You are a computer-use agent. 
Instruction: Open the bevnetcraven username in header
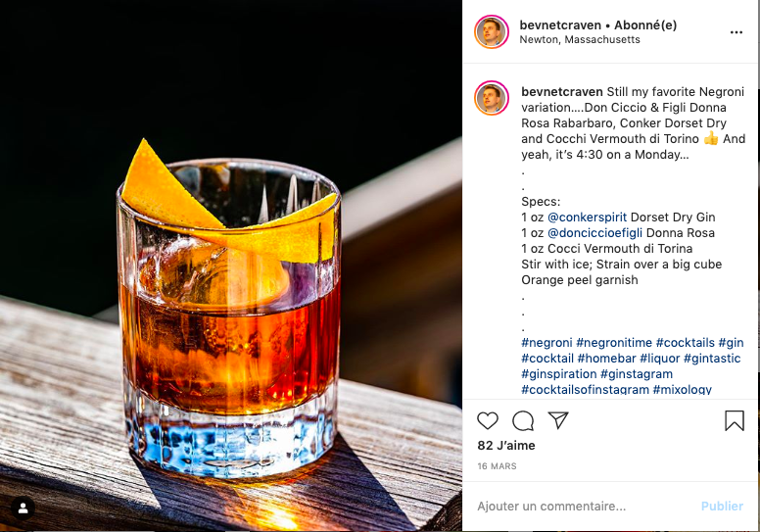(560, 24)
